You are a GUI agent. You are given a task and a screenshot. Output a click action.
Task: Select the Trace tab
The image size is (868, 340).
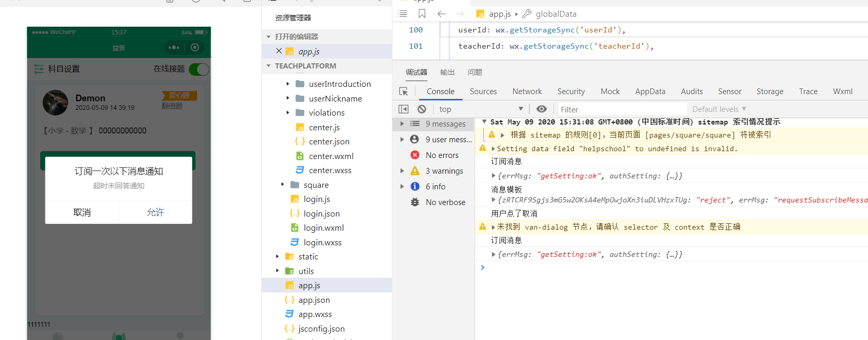coord(808,92)
